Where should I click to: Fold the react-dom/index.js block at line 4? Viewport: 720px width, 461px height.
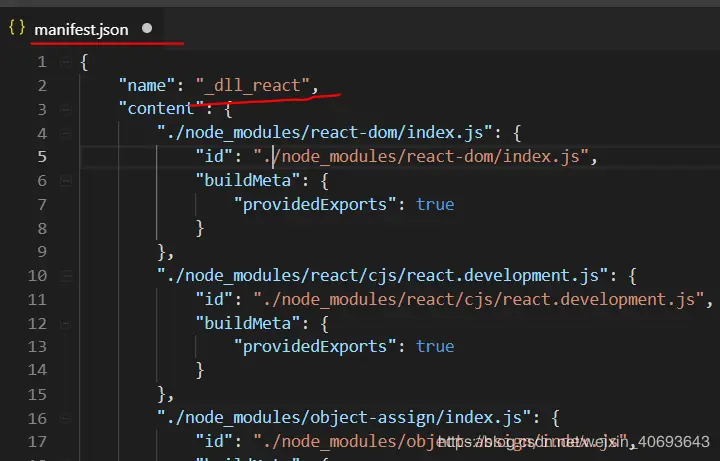tap(66, 133)
